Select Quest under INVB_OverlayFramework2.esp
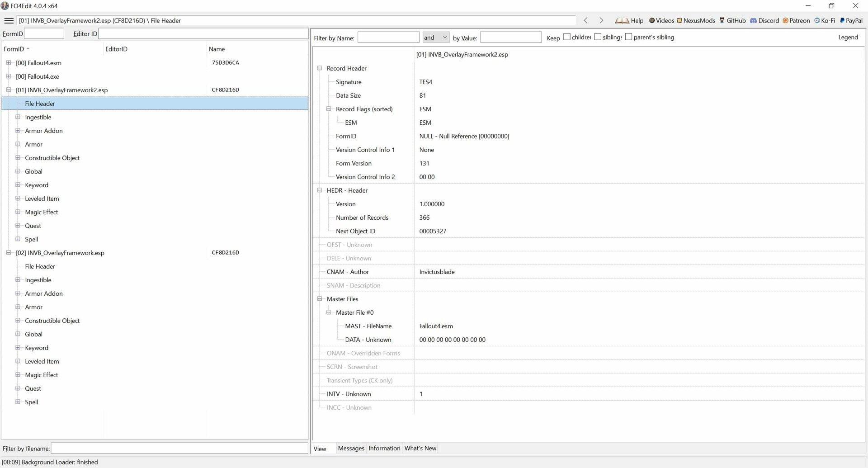Screen dimensions: 868x468 (33, 226)
